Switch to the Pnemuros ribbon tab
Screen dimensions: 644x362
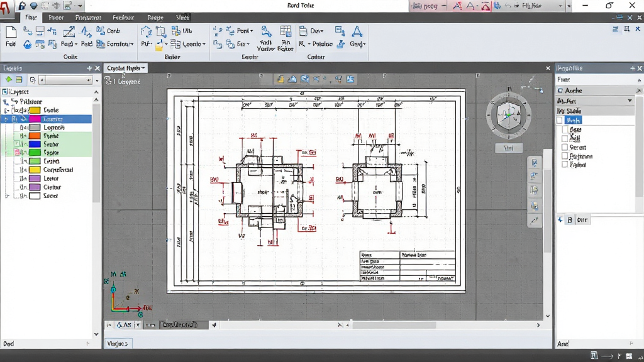pyautogui.click(x=88, y=18)
